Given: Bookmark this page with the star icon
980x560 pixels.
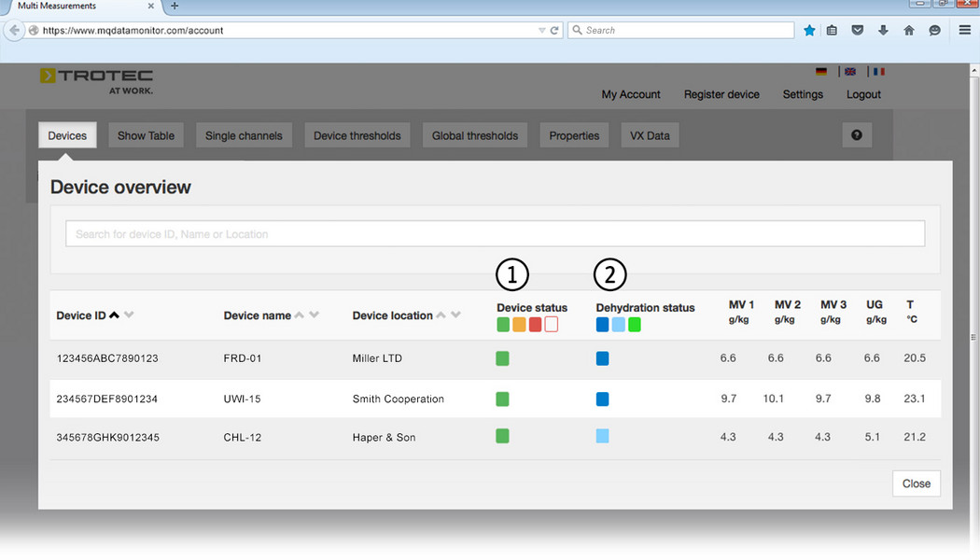Looking at the screenshot, I should pyautogui.click(x=809, y=30).
